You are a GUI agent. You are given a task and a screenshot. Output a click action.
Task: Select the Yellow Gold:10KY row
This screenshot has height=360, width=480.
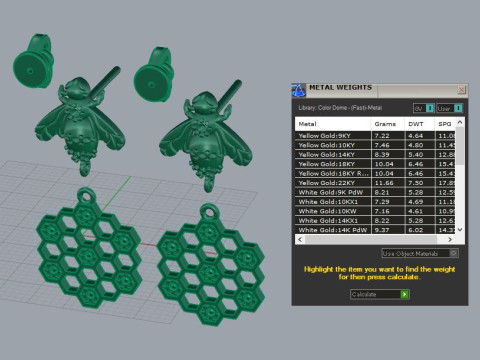[x=375, y=145]
